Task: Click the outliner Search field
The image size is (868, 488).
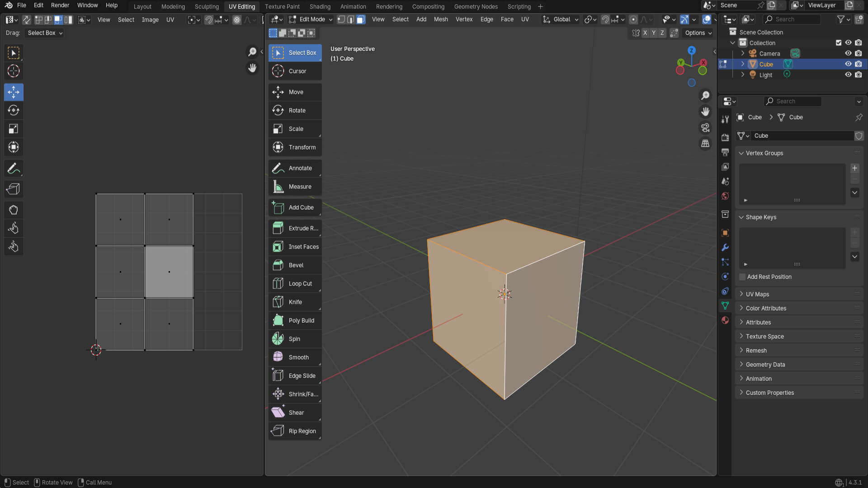Action: (x=792, y=19)
